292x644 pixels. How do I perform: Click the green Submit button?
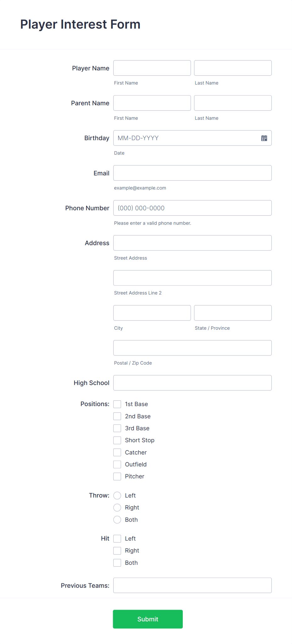(148, 619)
